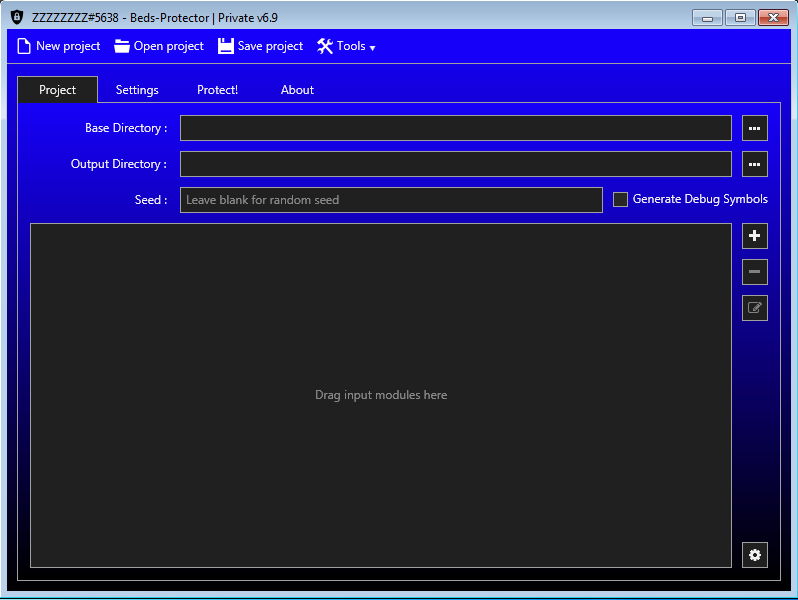Click the New project page icon
Image resolution: width=798 pixels, height=600 pixels.
pyautogui.click(x=24, y=46)
